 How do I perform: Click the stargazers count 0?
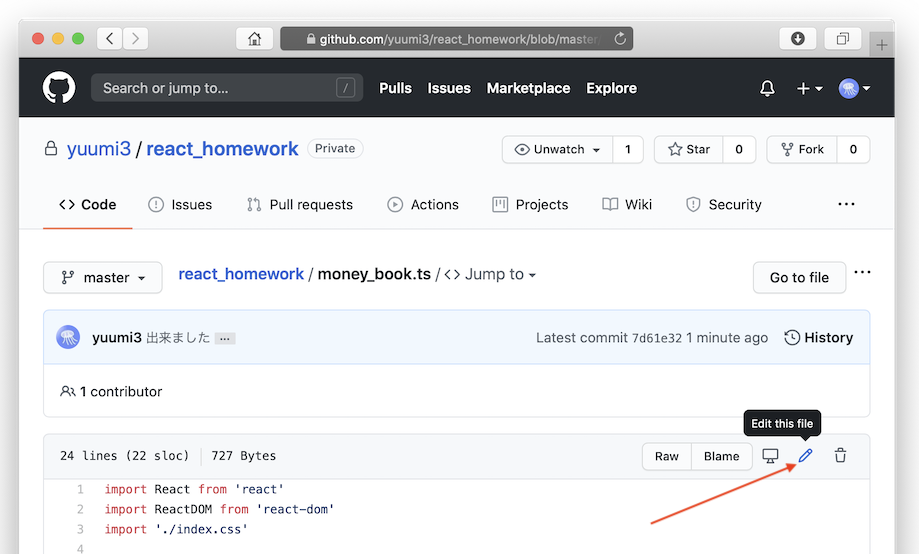(x=739, y=149)
